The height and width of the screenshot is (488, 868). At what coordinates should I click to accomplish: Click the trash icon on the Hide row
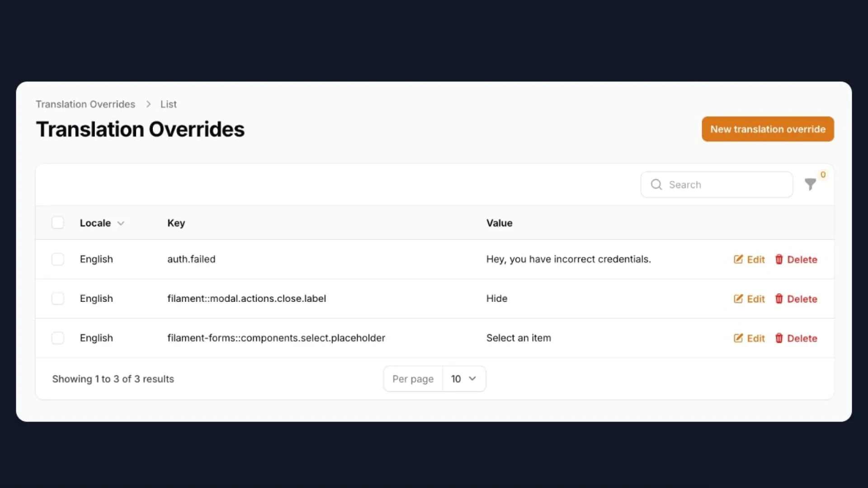click(779, 298)
